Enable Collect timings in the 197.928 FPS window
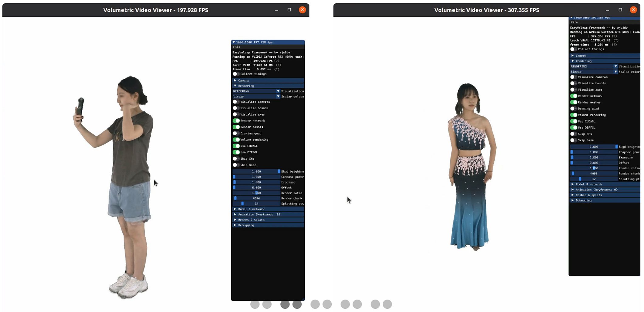The image size is (644, 312). [x=236, y=74]
